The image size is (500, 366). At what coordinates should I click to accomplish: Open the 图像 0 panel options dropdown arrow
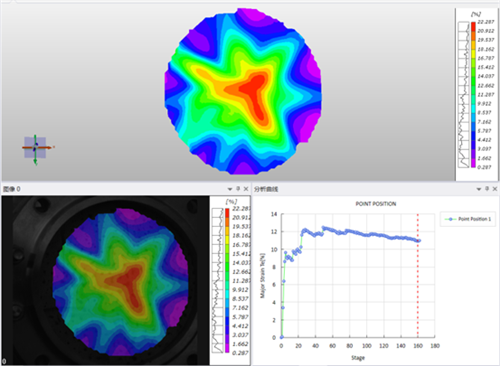(x=230, y=189)
